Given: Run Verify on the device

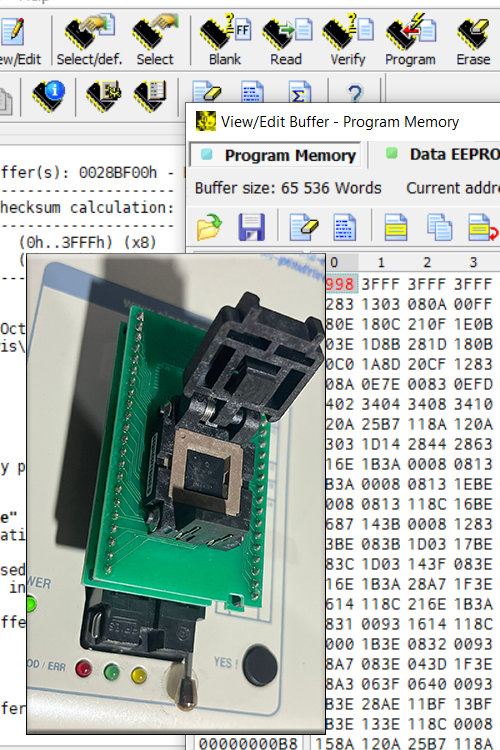Looking at the screenshot, I should (x=348, y=40).
